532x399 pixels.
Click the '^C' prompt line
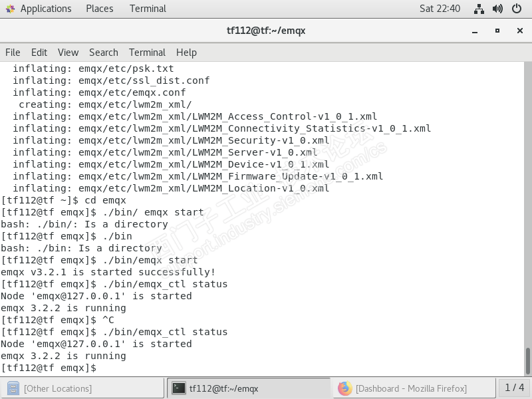57,320
